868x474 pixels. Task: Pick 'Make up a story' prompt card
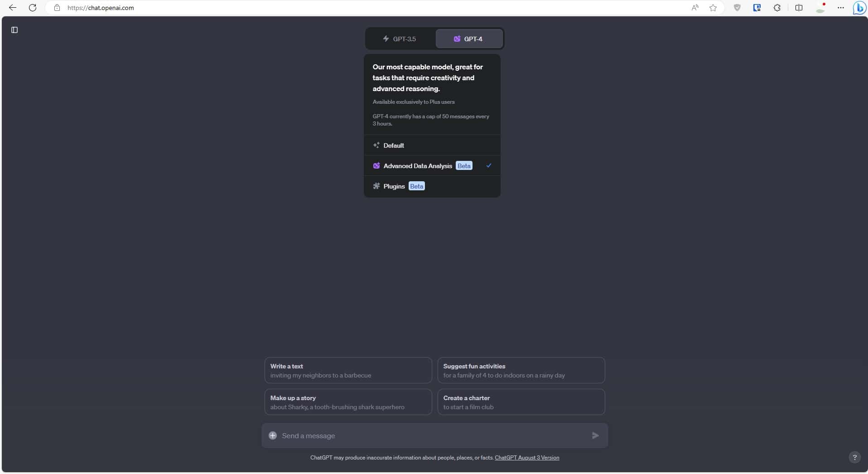pos(348,402)
